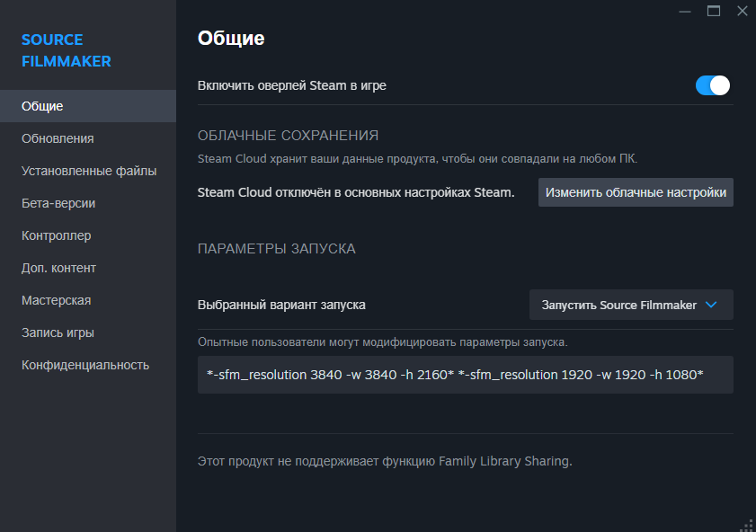Open the Общие settings section
The width and height of the screenshot is (756, 532).
click(88, 106)
